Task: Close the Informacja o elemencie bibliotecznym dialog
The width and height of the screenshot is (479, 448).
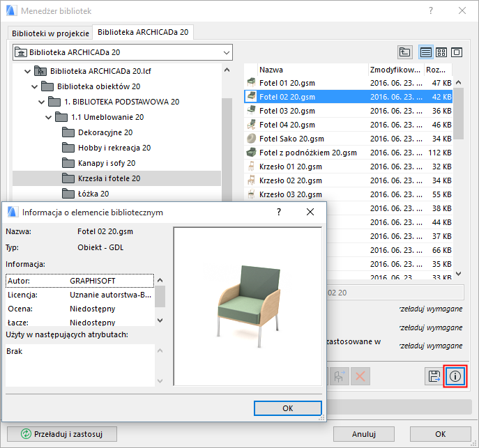Action: (310, 212)
